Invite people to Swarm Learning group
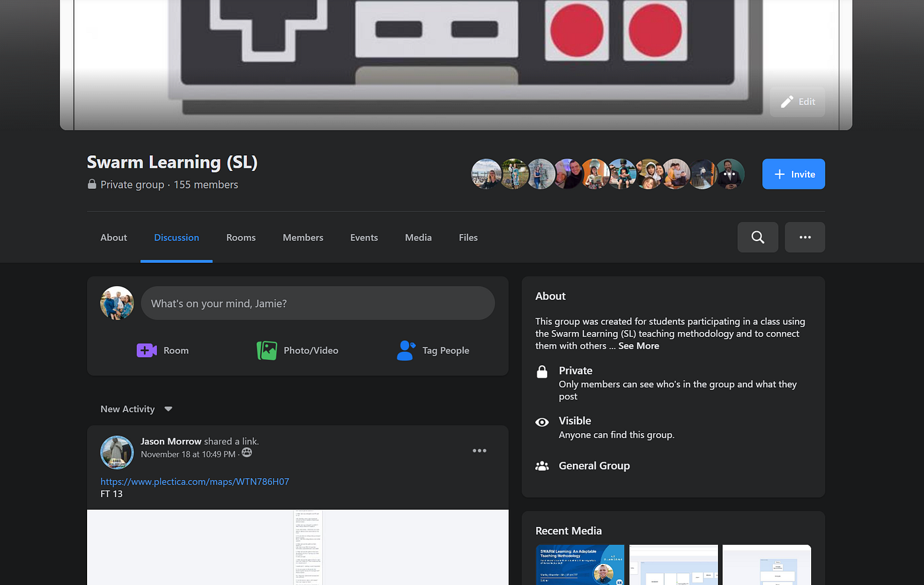This screenshot has height=585, width=924. click(793, 174)
